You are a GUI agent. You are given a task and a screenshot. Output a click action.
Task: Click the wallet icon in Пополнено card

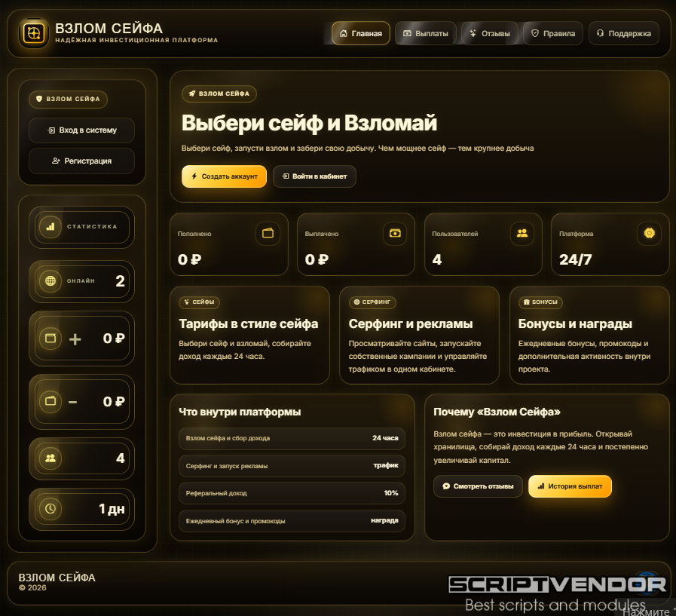pos(268,233)
